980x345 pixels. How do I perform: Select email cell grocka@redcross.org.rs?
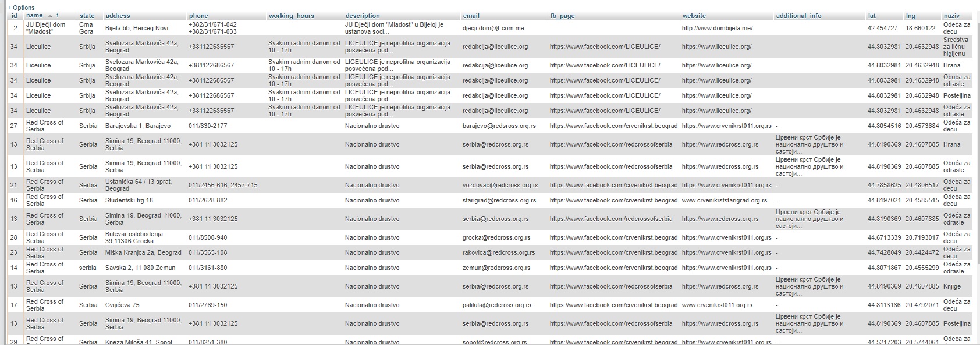click(496, 237)
